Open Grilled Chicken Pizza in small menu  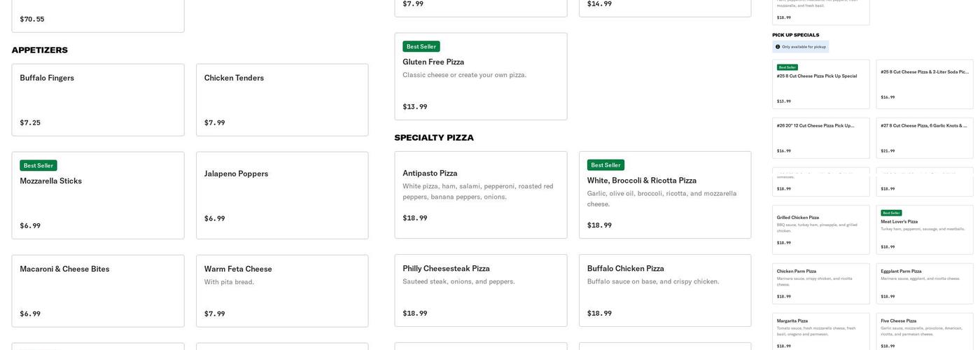[x=820, y=230]
